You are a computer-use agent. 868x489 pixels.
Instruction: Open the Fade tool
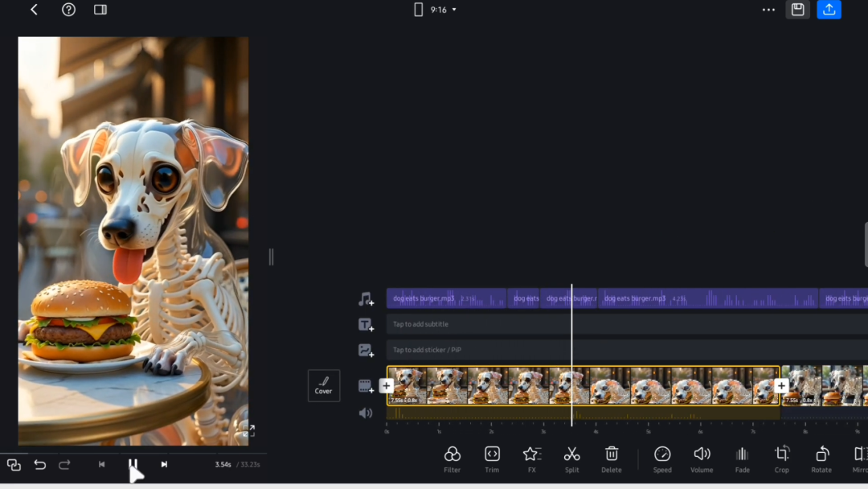742,458
